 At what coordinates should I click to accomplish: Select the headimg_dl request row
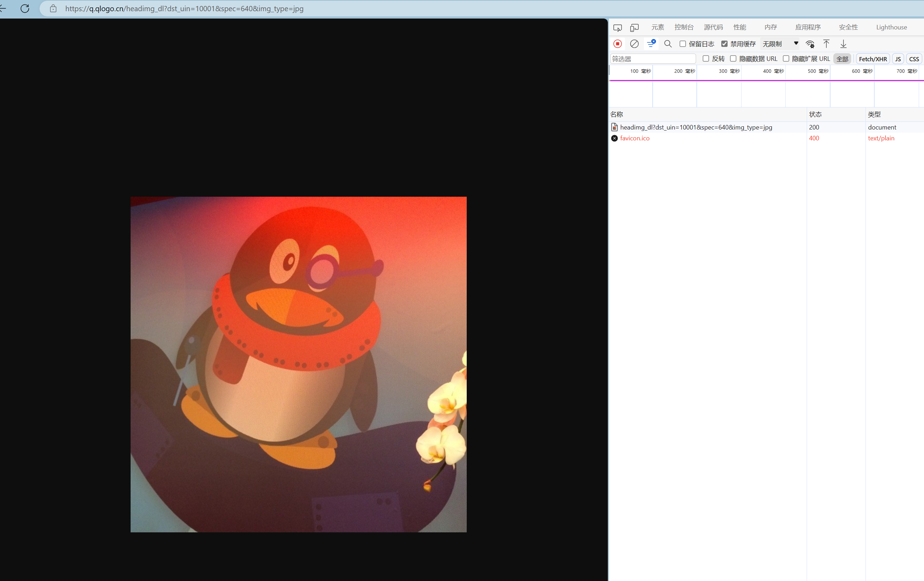766,127
